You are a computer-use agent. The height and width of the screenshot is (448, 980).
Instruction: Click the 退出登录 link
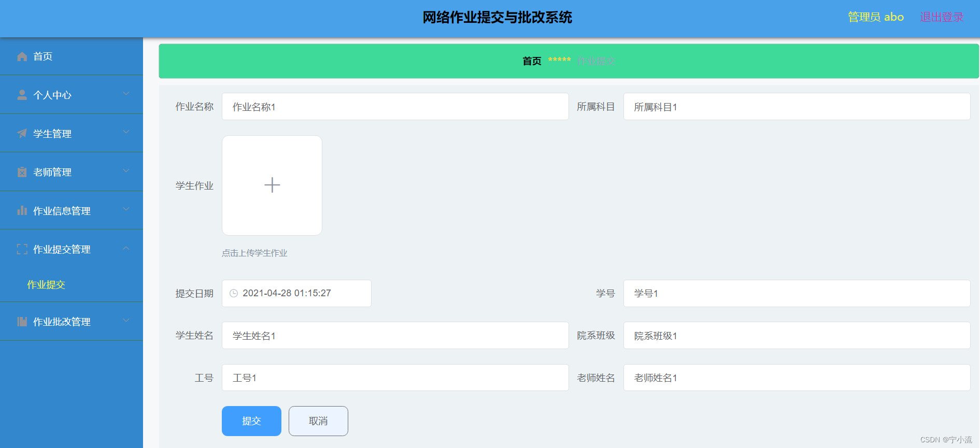[x=942, y=17]
